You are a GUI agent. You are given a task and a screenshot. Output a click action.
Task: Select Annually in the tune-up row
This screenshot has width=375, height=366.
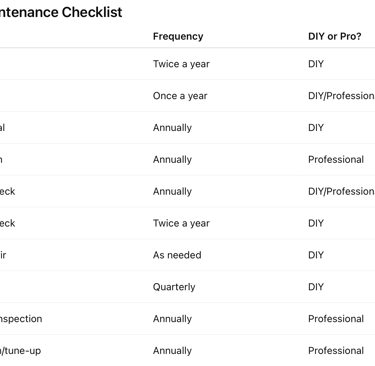[x=172, y=351]
